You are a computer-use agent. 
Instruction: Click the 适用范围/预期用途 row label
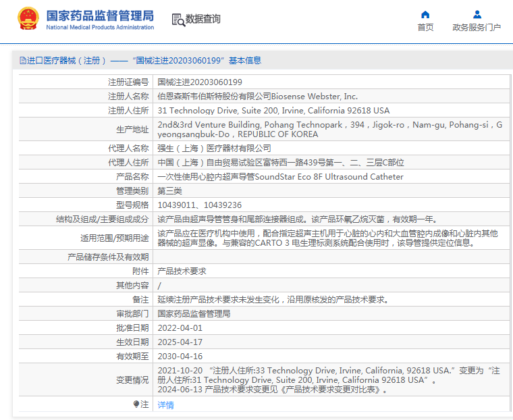pyautogui.click(x=115, y=238)
